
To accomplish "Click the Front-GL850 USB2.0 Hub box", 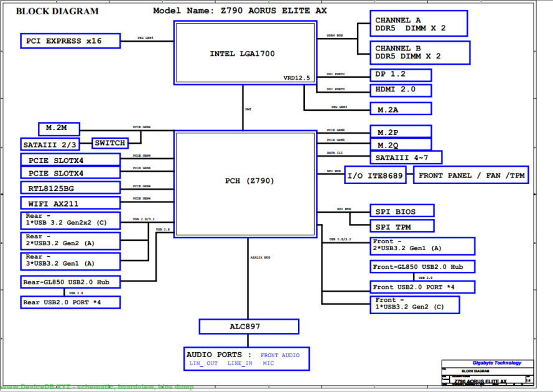I will click(422, 267).
